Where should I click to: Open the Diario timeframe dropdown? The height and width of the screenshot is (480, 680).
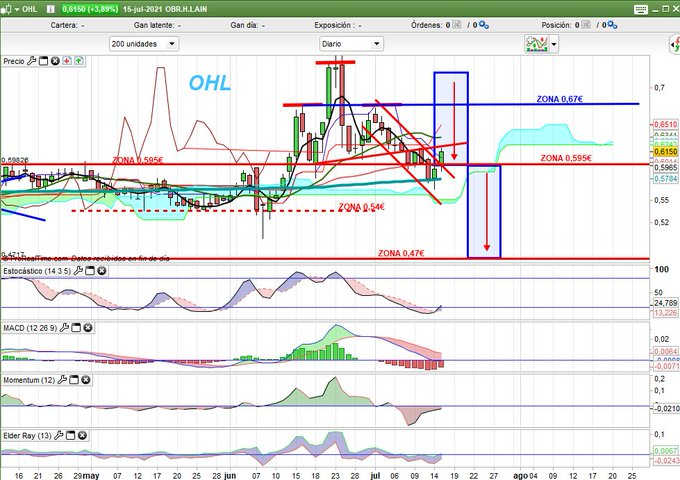coord(351,44)
